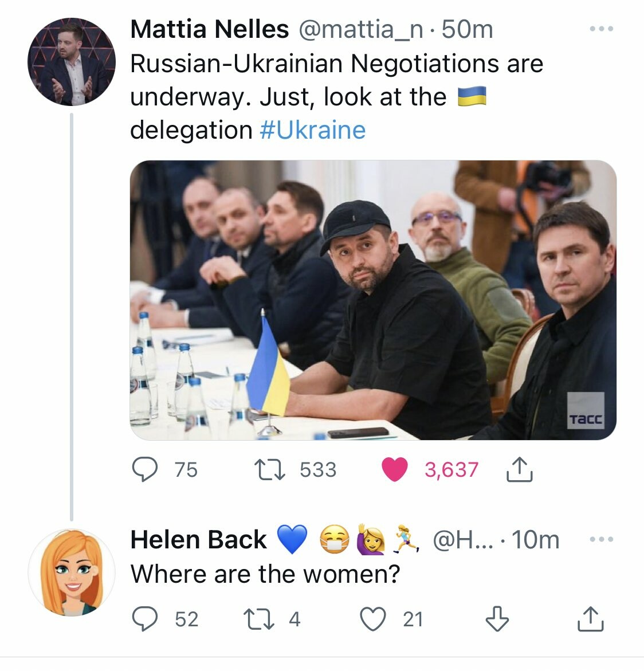Open the #Ukraine hashtag
The height and width of the screenshot is (671, 644).
(312, 130)
